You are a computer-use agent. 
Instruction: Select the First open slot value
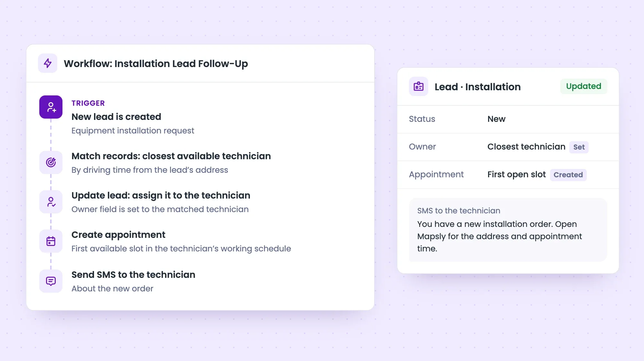pos(516,174)
